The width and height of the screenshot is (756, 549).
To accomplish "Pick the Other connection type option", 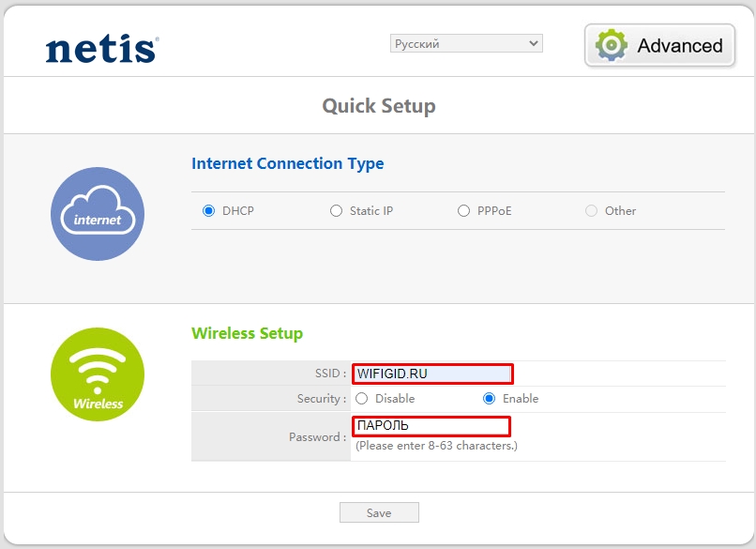I will (591, 211).
